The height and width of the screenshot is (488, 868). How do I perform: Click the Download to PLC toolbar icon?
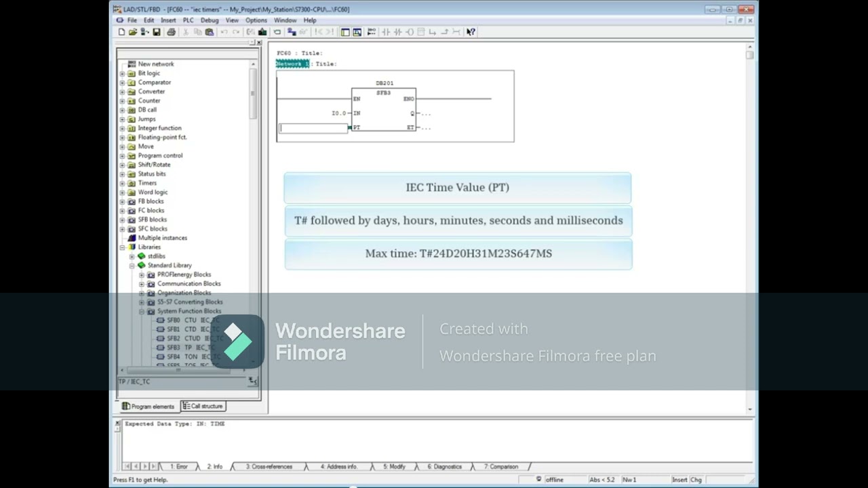262,32
